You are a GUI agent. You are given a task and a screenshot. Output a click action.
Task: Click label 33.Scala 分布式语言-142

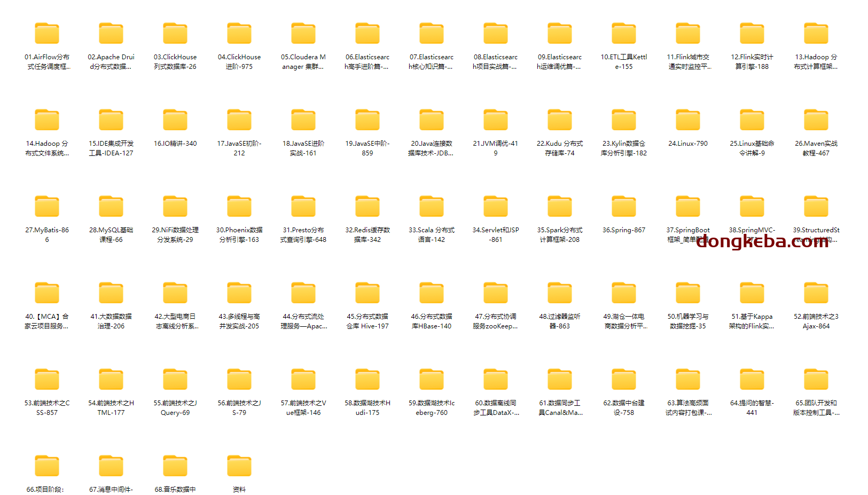(x=432, y=235)
